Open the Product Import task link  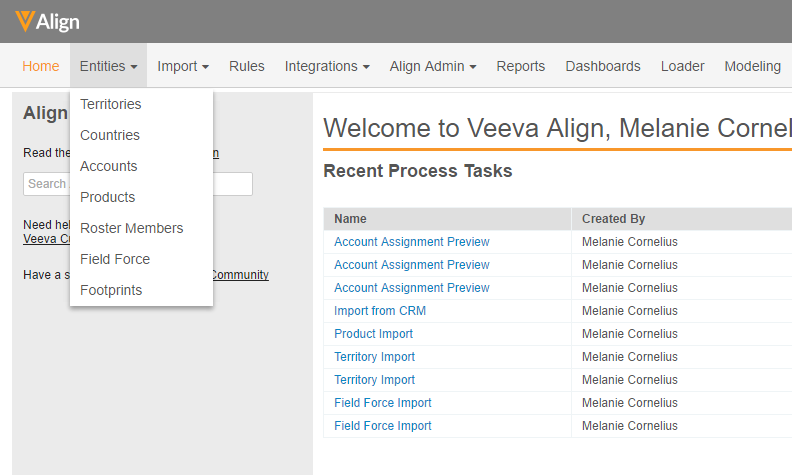373,334
